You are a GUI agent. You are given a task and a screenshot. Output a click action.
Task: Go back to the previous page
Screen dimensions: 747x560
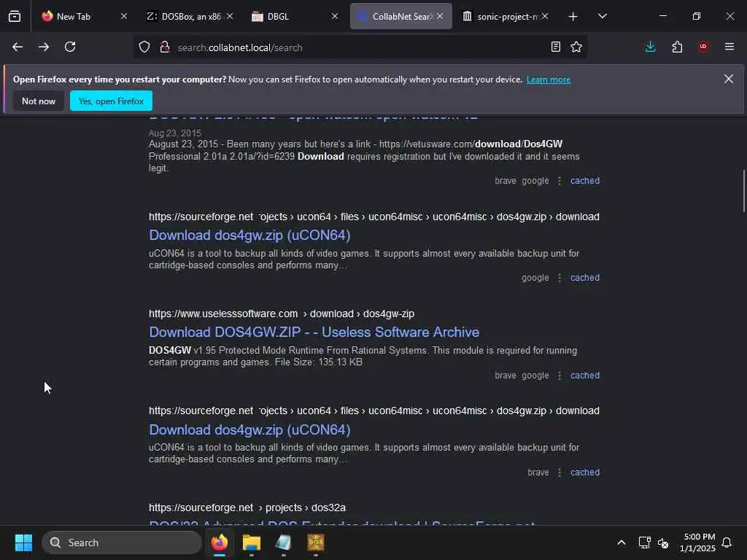pos(18,47)
